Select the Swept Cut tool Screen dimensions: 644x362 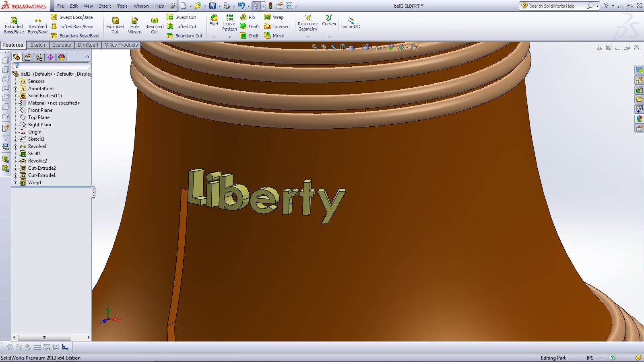[x=181, y=17]
